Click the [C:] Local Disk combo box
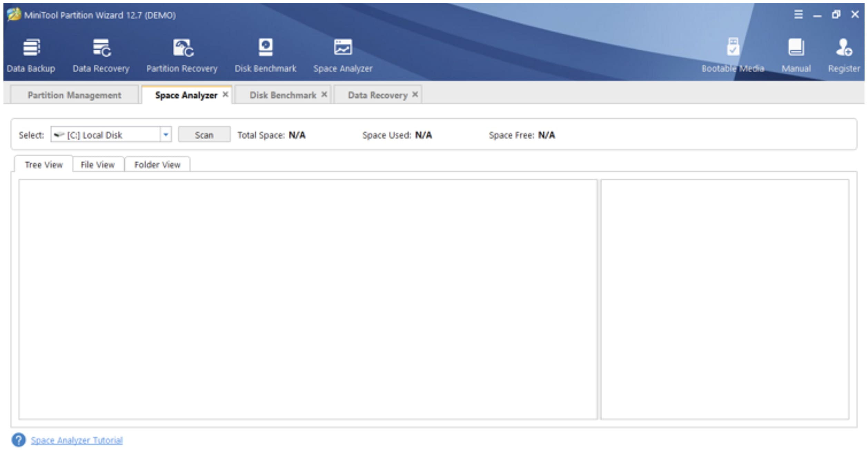The height and width of the screenshot is (450, 868). pyautogui.click(x=105, y=135)
